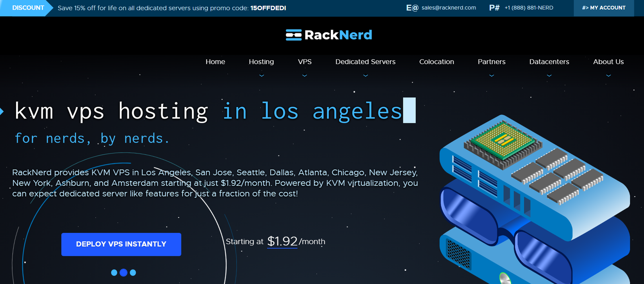Image resolution: width=644 pixels, height=284 pixels.
Task: Click Deploy VPS Instantly button
Action: click(x=121, y=244)
